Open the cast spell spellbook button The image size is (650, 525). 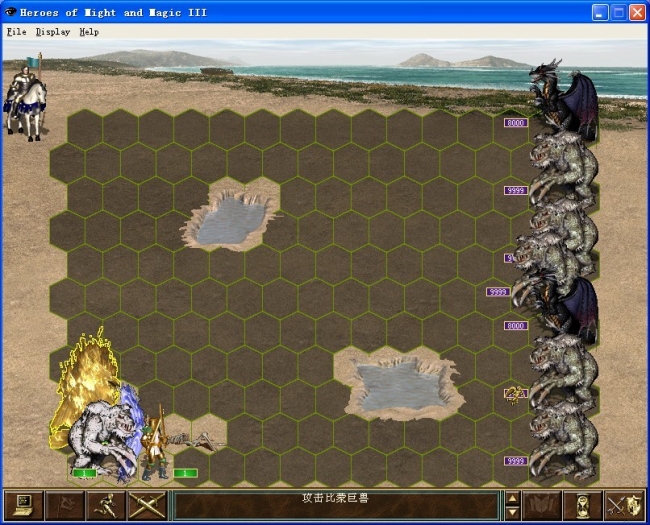tap(541, 505)
